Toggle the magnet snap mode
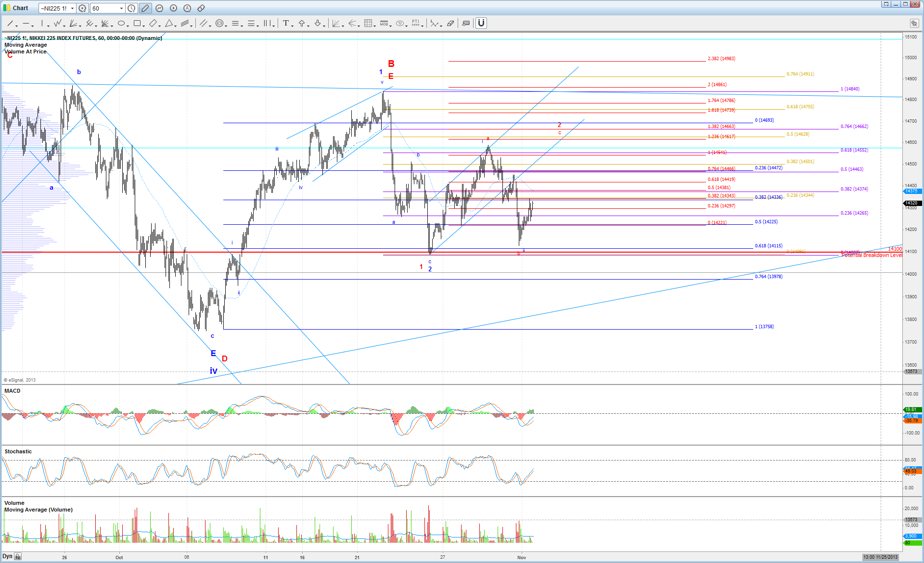 [481, 23]
